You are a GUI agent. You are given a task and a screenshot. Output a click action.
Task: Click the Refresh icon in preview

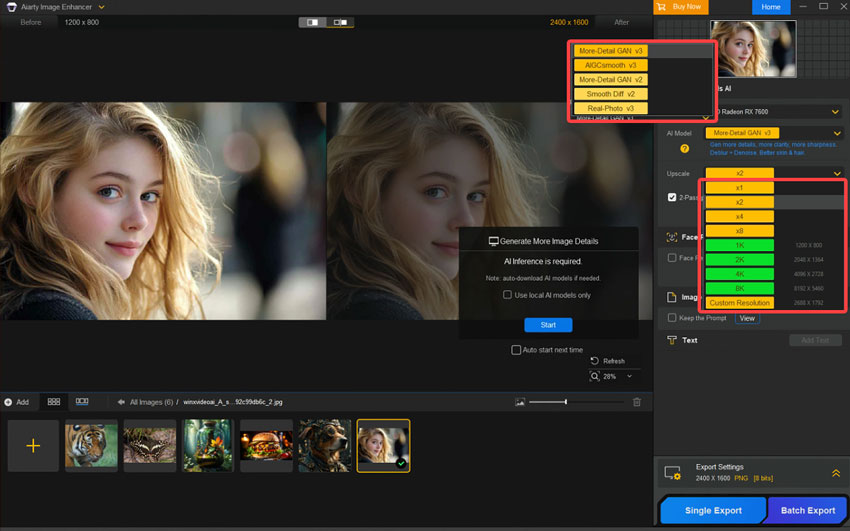click(x=595, y=361)
